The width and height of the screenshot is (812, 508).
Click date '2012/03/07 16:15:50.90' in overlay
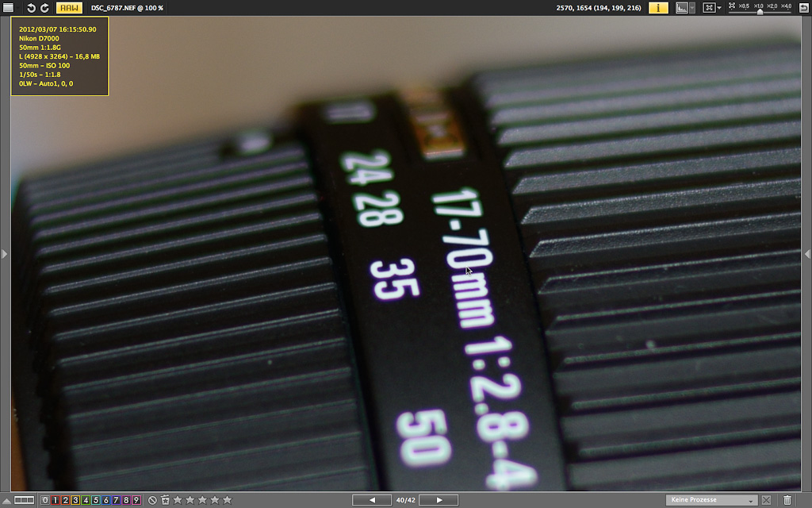(57, 29)
